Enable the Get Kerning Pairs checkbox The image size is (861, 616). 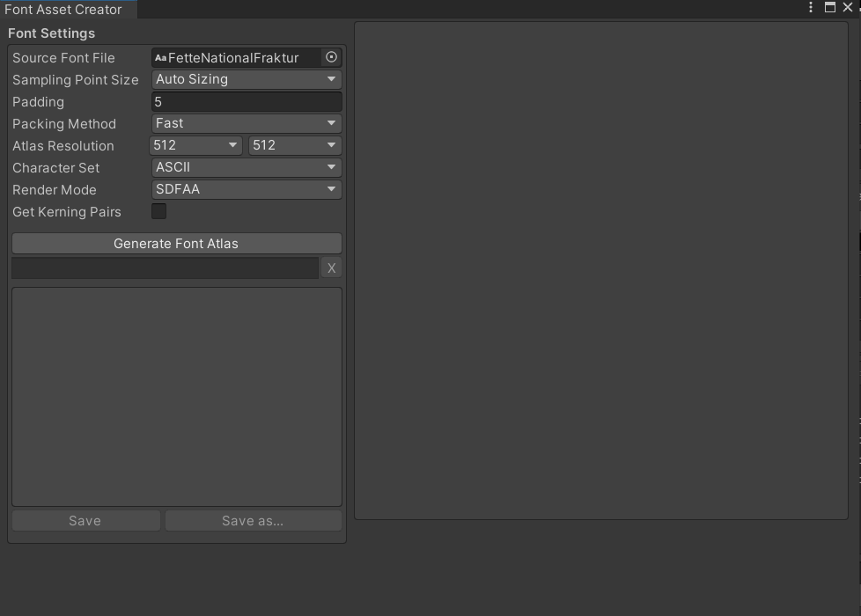click(158, 211)
